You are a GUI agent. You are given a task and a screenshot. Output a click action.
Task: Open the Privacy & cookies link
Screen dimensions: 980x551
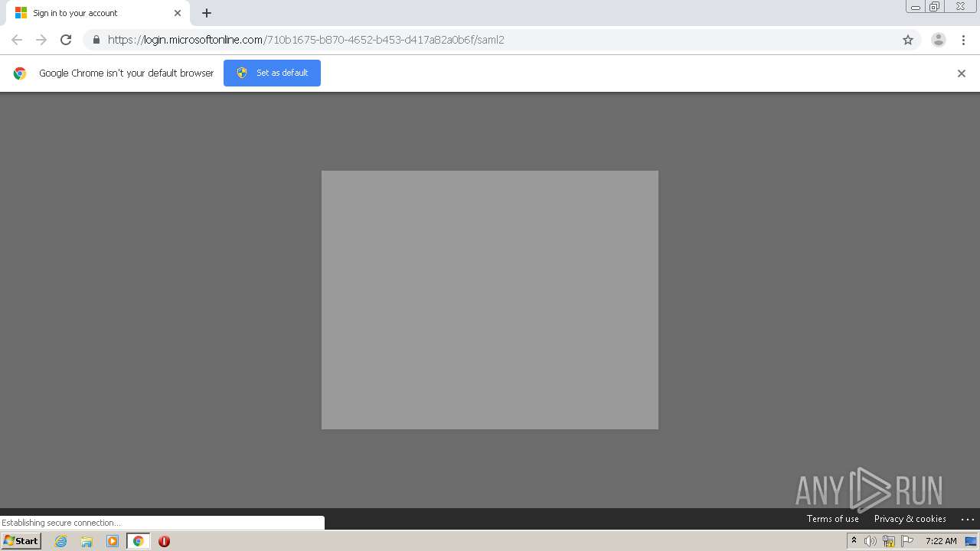click(910, 519)
